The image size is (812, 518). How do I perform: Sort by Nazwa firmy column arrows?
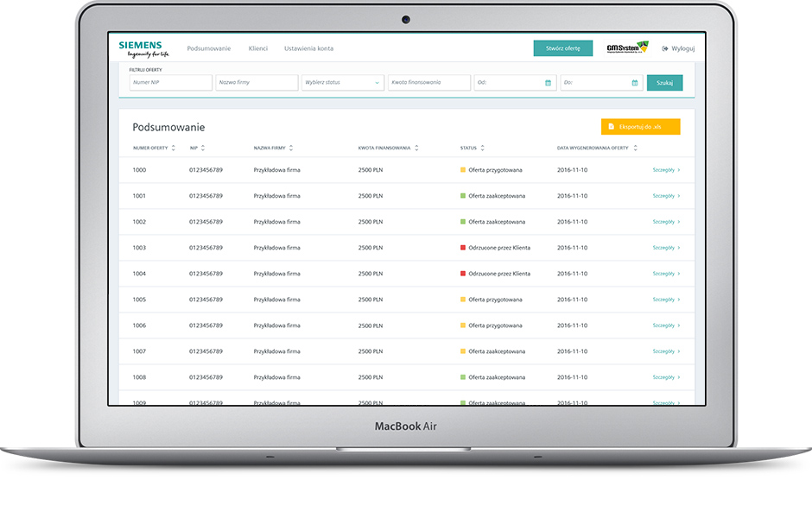click(x=291, y=148)
